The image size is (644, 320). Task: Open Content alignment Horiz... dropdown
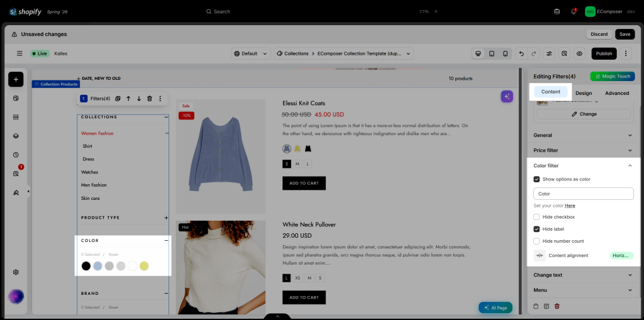click(x=621, y=255)
